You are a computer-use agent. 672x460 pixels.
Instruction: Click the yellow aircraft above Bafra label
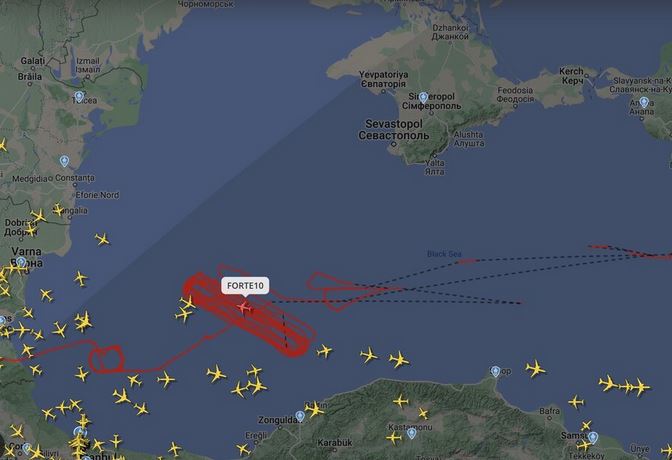(x=576, y=402)
